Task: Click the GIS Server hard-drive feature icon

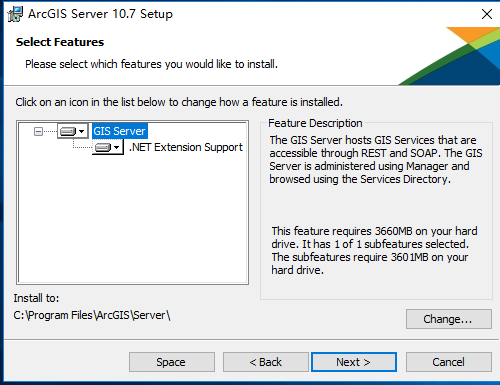Action: pyautogui.click(x=68, y=131)
